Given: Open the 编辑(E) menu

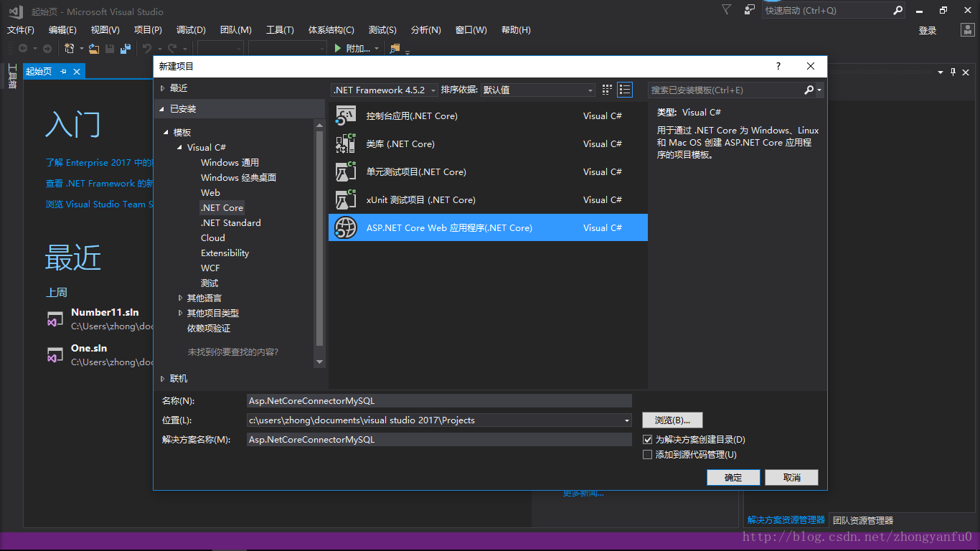Looking at the screenshot, I should pos(62,29).
